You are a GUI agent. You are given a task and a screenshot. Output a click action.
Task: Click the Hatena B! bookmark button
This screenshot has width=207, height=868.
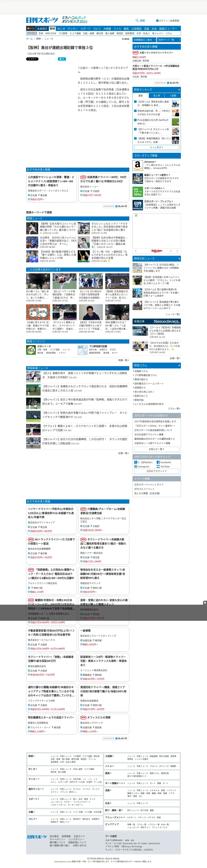click(62, 59)
